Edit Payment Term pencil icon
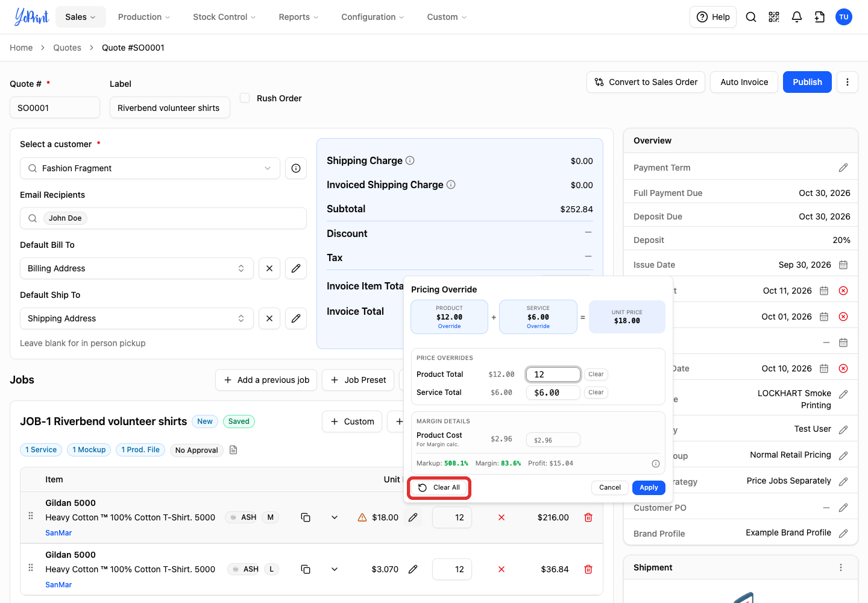The height and width of the screenshot is (603, 868). [843, 168]
